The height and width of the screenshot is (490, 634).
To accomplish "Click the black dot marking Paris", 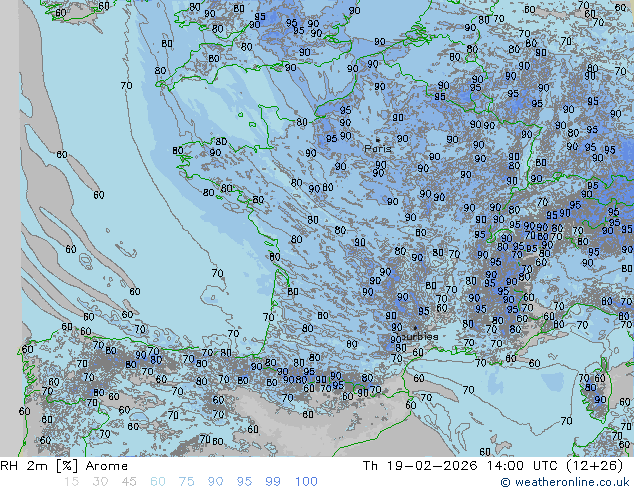I will pos(378,140).
